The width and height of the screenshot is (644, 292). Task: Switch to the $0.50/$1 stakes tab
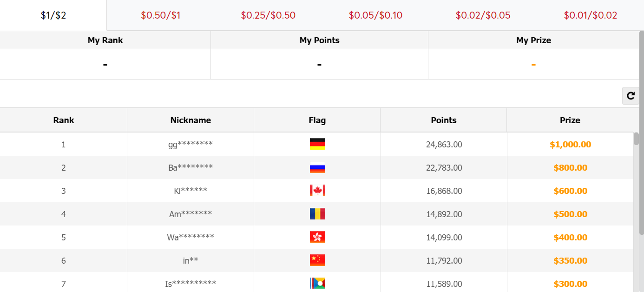click(x=160, y=15)
